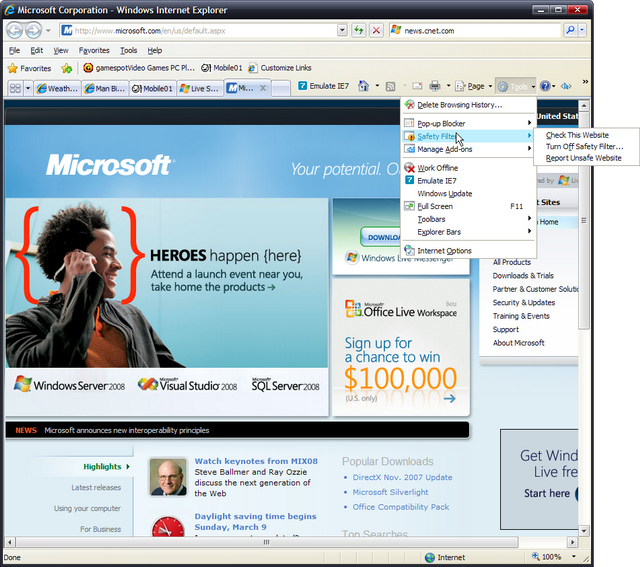
Task: Click the zoom level magnifier icon
Action: (x=536, y=557)
